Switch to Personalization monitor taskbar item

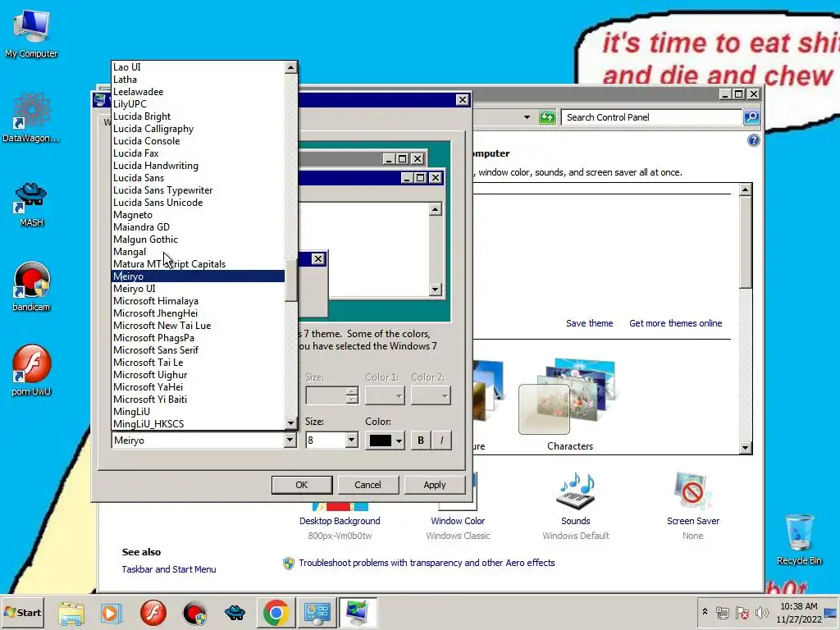click(358, 613)
